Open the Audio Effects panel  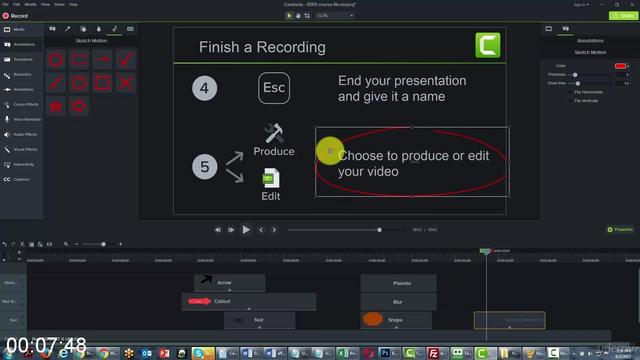22,134
